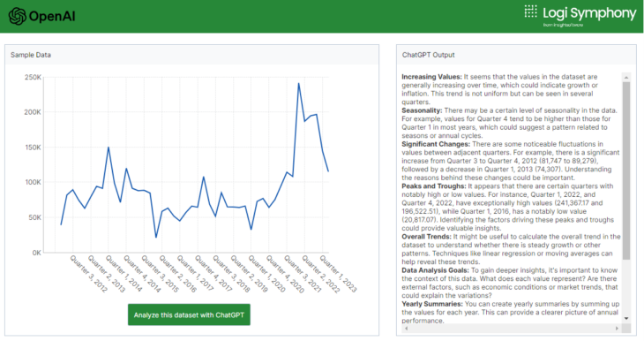Image resolution: width=644 pixels, height=341 pixels.
Task: Click the Sample Data panel title
Action: 31,55
